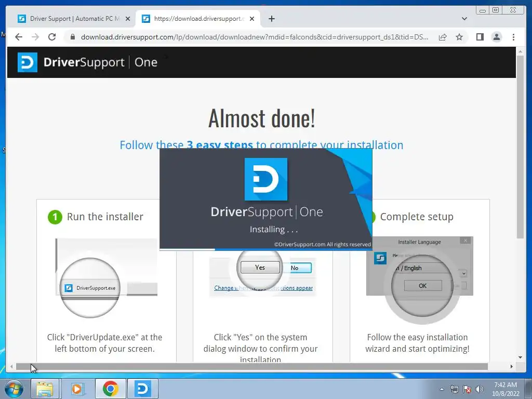Open the Chrome three-dot menu
This screenshot has width=532, height=399.
click(x=513, y=37)
